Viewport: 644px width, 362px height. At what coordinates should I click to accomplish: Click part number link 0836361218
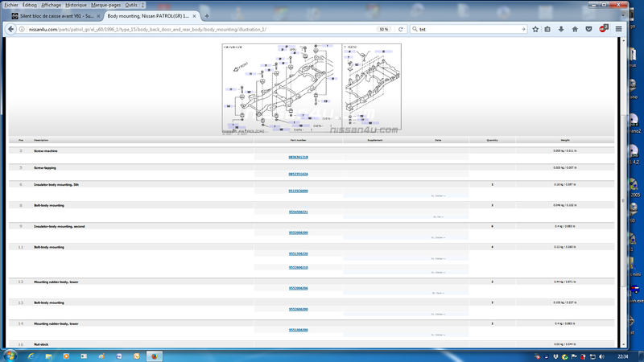click(x=298, y=157)
